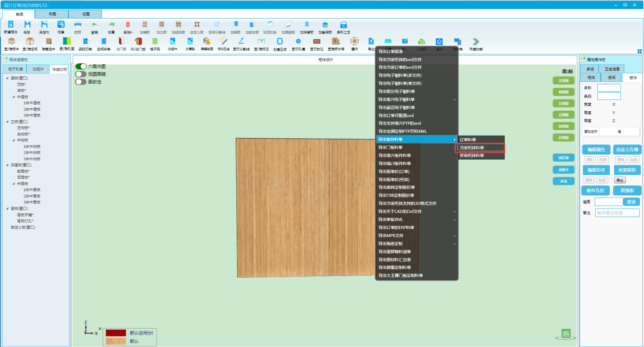The image size is (644, 347).
Task: Switch to the 布局 ribbon tab
Action: [x=52, y=14]
